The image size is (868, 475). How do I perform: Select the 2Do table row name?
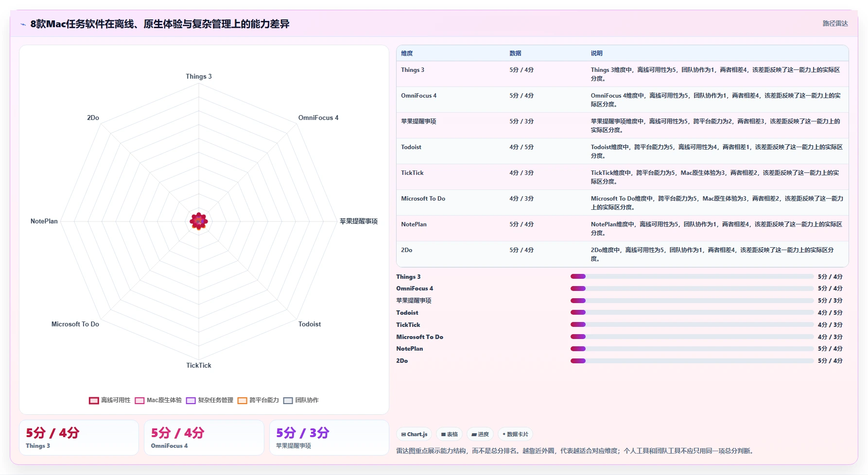click(x=406, y=250)
